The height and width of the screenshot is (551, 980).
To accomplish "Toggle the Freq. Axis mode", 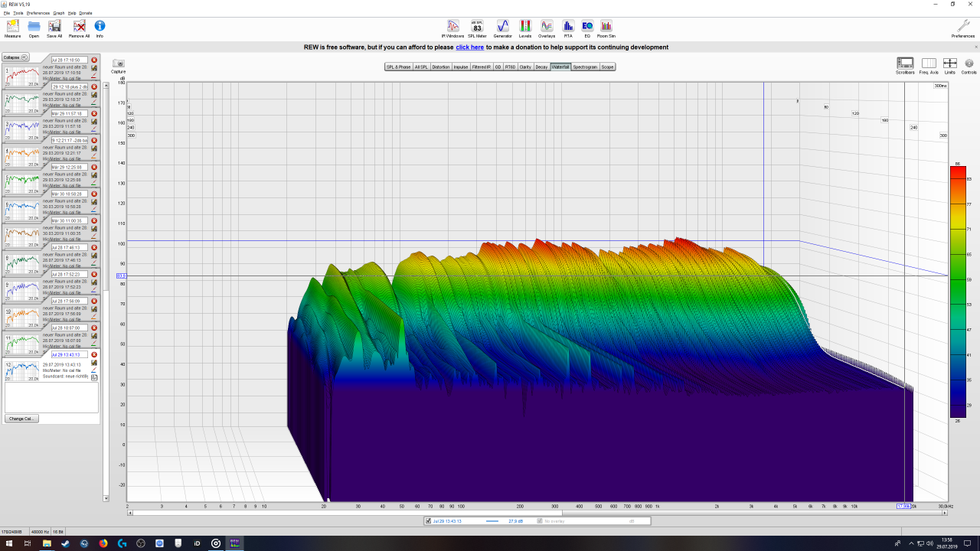I will coord(929,64).
